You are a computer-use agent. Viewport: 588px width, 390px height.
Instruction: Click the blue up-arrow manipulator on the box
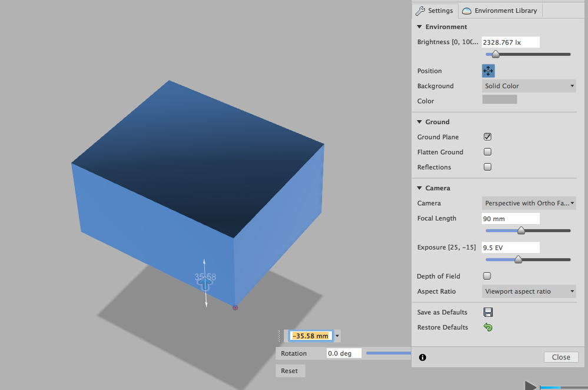pyautogui.click(x=205, y=284)
